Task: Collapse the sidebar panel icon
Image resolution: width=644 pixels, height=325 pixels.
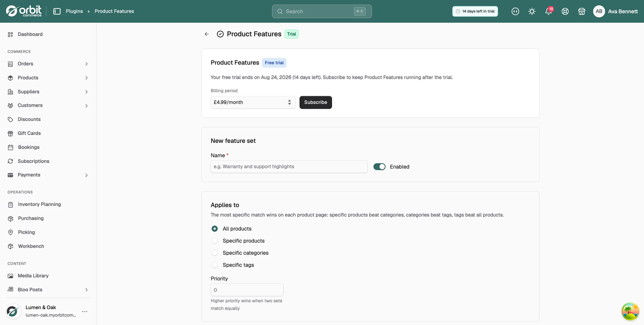Action: pos(57,11)
